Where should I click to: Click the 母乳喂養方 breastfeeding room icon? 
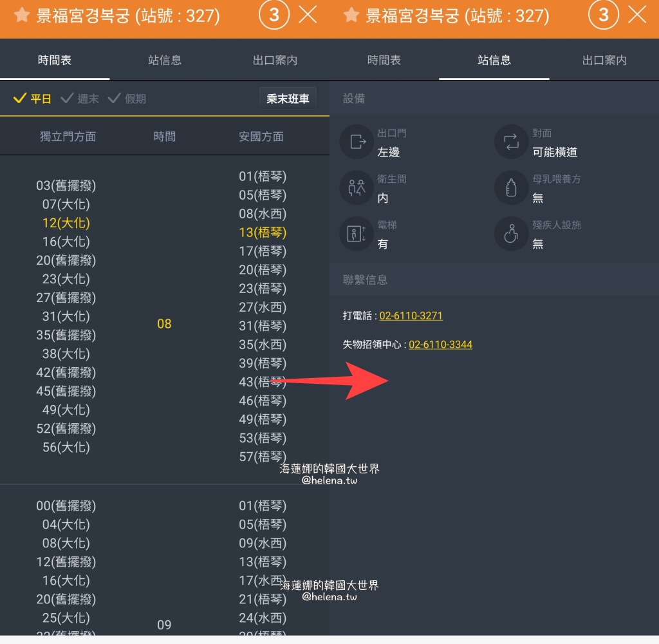510,188
